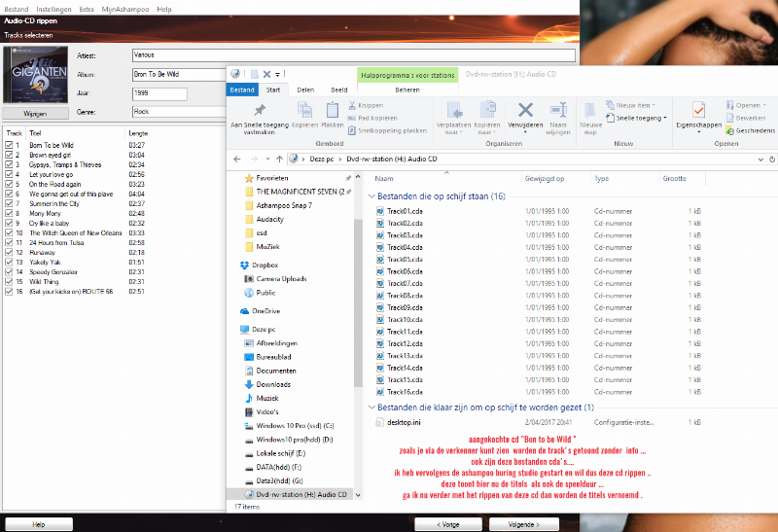Uncheck track 16 ROUTE 66
Viewport: 778px width, 532px height.
coord(9,291)
